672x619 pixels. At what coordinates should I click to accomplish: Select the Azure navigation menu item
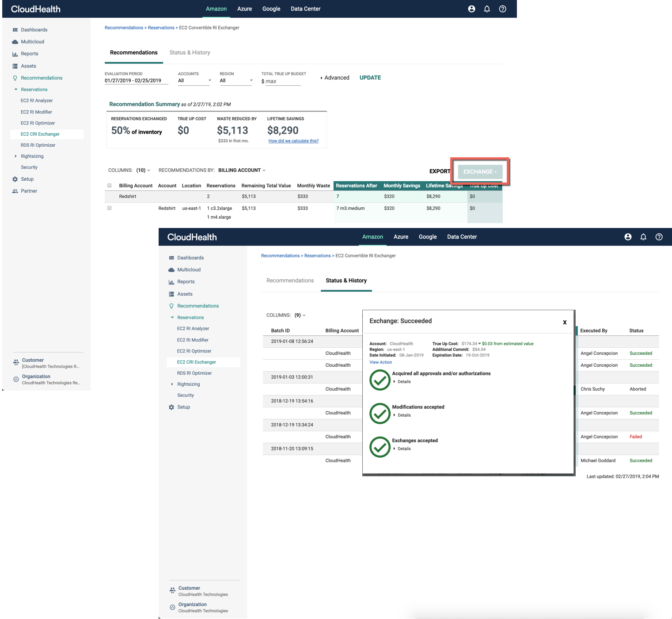coord(244,8)
